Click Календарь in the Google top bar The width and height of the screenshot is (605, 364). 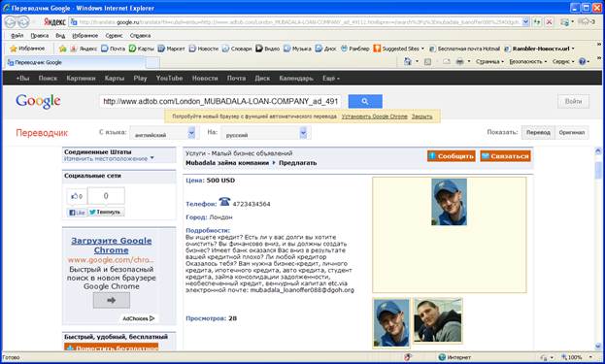click(x=296, y=79)
